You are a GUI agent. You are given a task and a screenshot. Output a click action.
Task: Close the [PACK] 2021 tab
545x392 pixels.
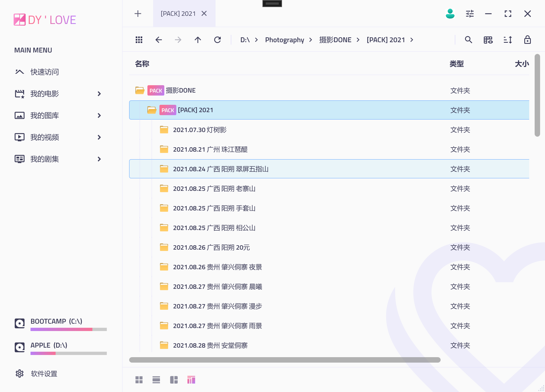click(204, 14)
